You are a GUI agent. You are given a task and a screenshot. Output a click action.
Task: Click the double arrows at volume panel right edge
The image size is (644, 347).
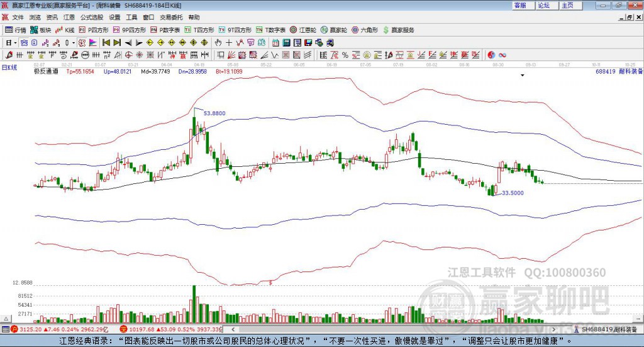point(638,319)
